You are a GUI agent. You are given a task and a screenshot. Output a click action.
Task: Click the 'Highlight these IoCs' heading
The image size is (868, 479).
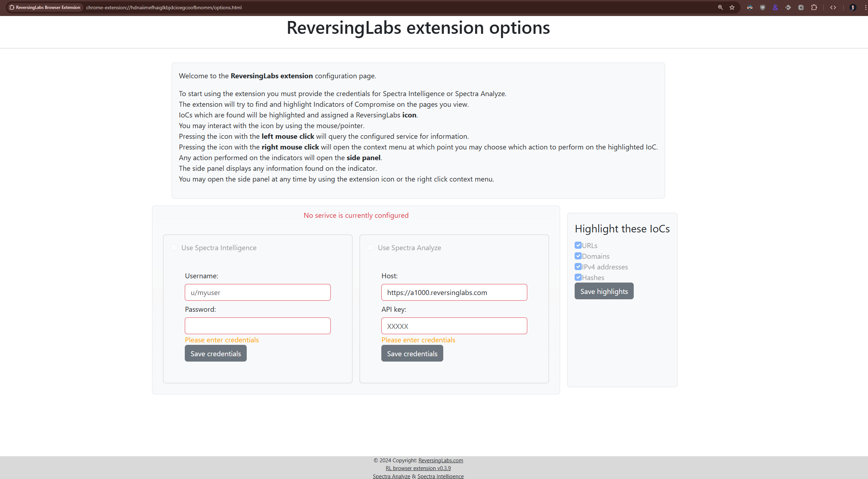tap(622, 229)
